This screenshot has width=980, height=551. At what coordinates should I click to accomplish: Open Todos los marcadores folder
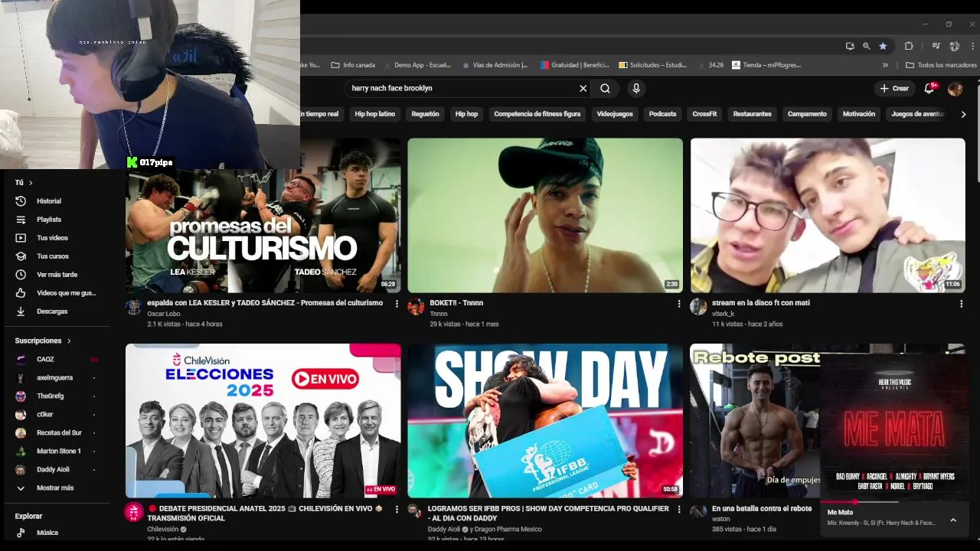(941, 65)
